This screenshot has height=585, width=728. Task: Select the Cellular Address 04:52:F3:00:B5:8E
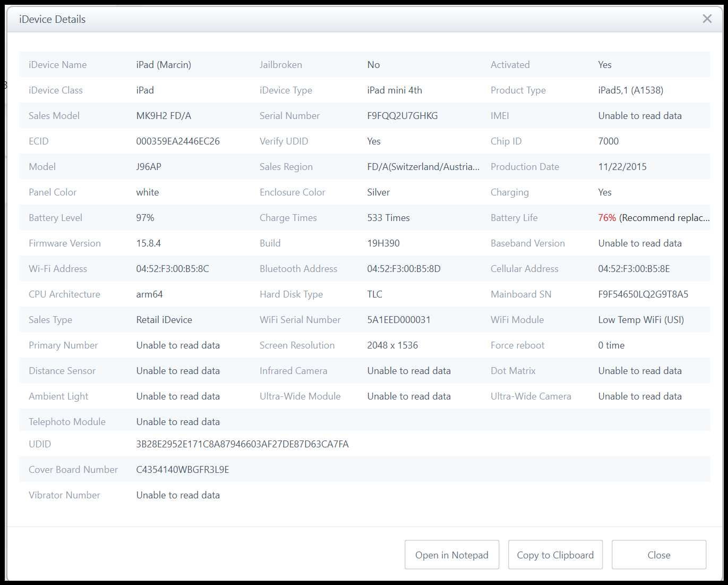pyautogui.click(x=634, y=269)
